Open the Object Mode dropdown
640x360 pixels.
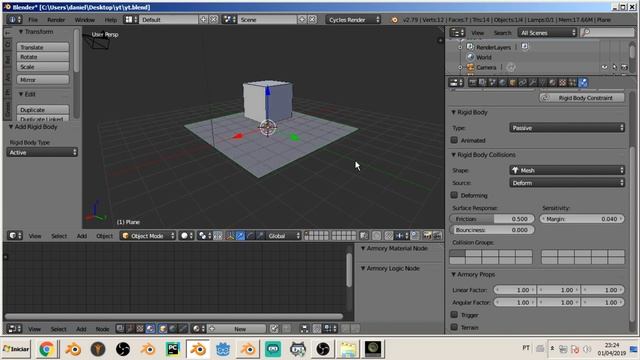(148, 236)
